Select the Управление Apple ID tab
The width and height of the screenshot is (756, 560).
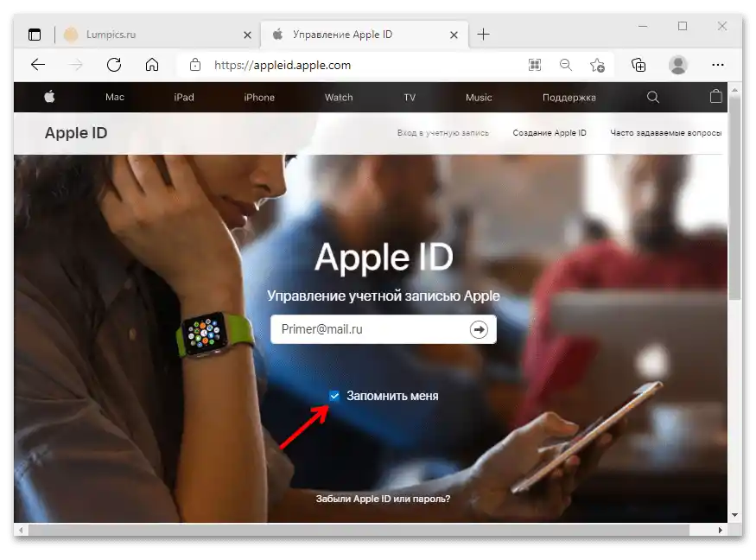364,35
